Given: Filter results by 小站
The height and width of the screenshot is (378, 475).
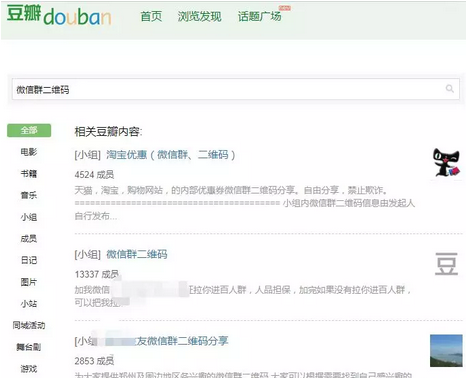Looking at the screenshot, I should coord(29,304).
